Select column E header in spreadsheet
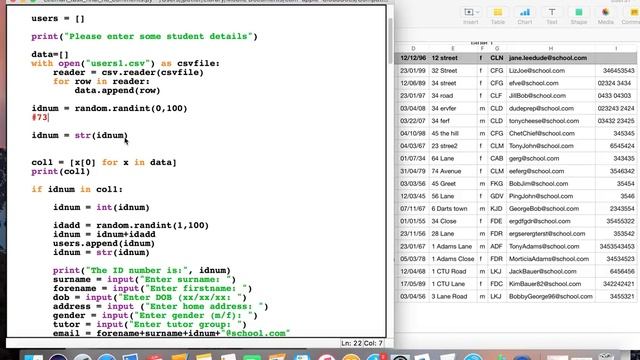This screenshot has width=640, height=360. [453, 49]
